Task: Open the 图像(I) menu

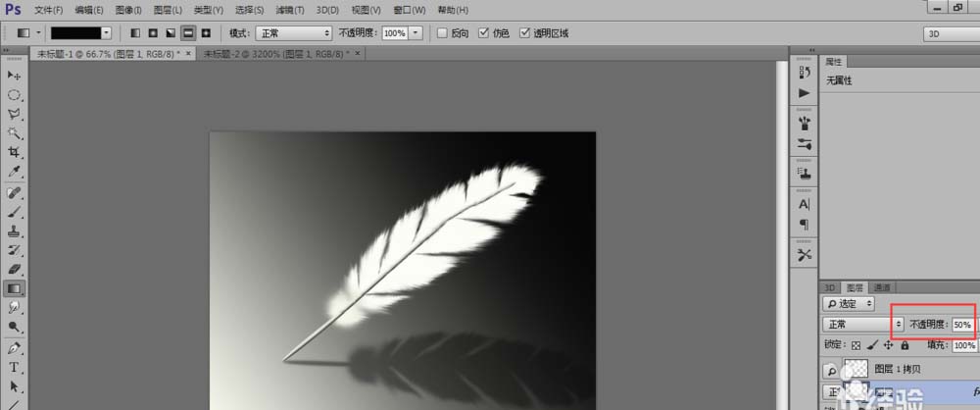Action: click(128, 10)
